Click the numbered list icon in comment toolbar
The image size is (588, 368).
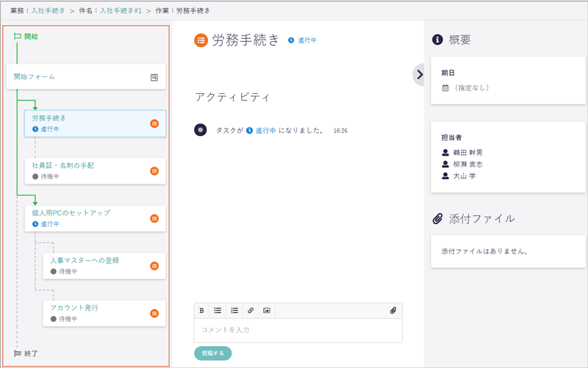234,311
